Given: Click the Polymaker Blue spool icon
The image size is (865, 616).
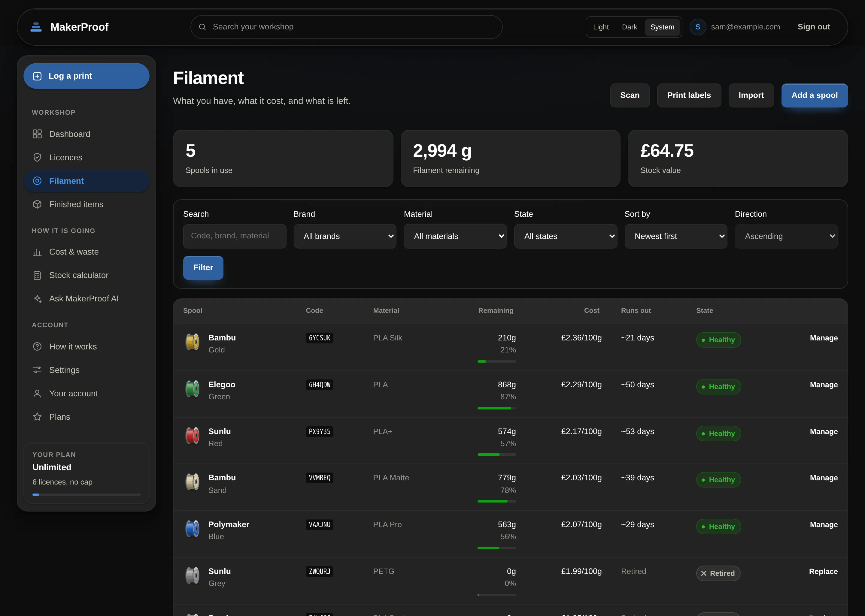Looking at the screenshot, I should [192, 528].
